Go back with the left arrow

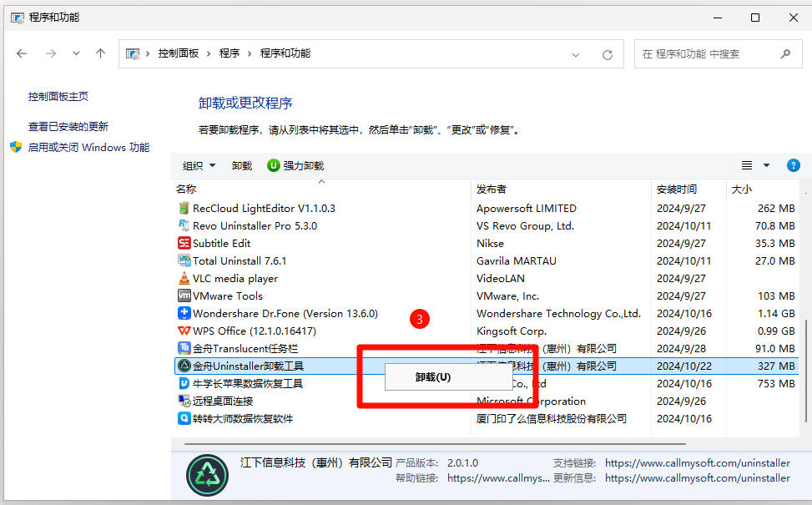point(21,53)
